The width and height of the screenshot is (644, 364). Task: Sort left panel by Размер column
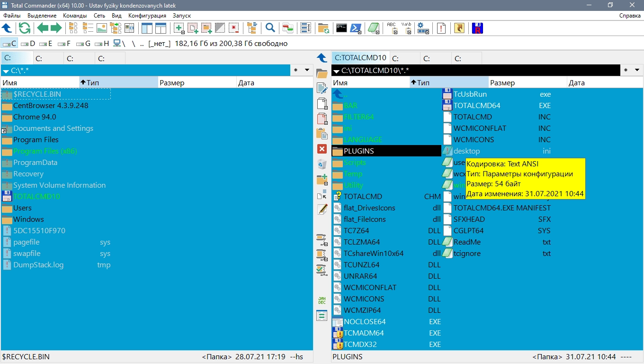197,82
